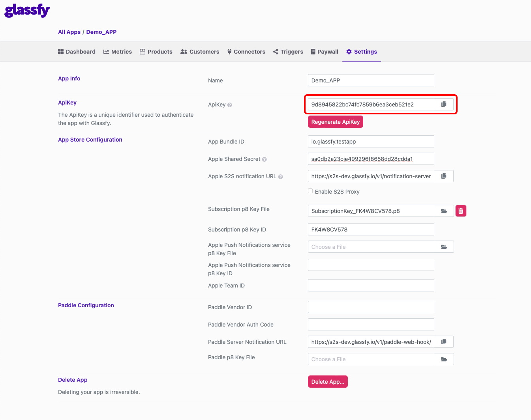Click the Apple Team ID field
The width and height of the screenshot is (531, 420).
371,286
